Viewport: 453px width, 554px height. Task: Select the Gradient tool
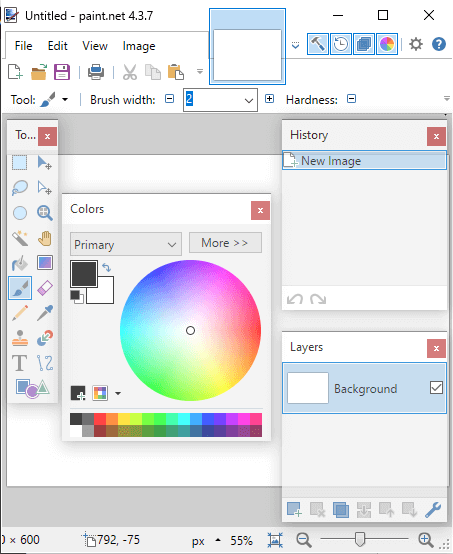pos(45,263)
